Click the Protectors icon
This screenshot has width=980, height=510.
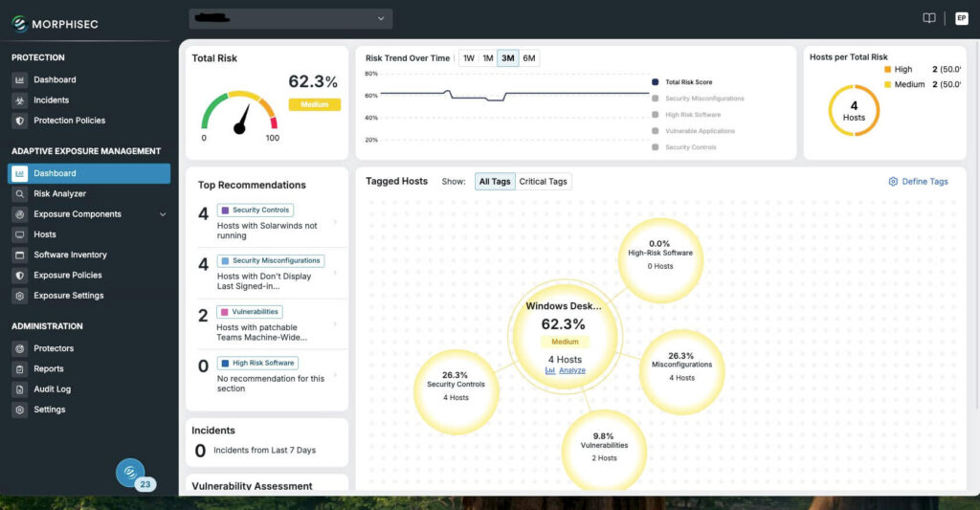click(x=19, y=348)
